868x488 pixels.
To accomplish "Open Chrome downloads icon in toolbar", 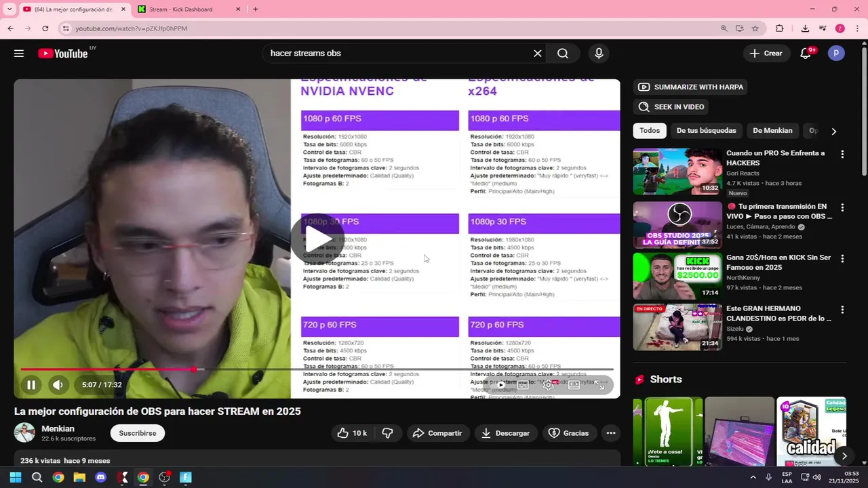I will 805,28.
